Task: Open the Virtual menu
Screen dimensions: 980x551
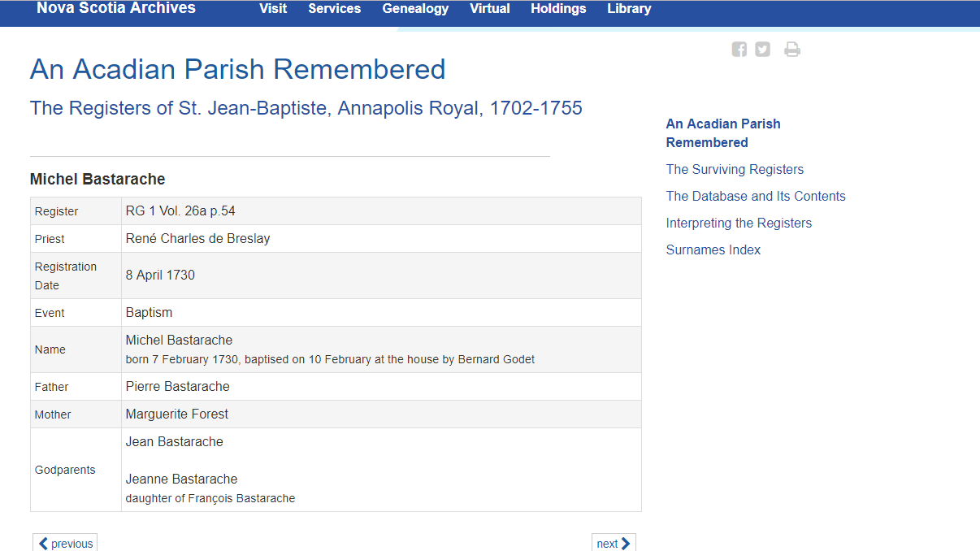Action: (x=490, y=9)
